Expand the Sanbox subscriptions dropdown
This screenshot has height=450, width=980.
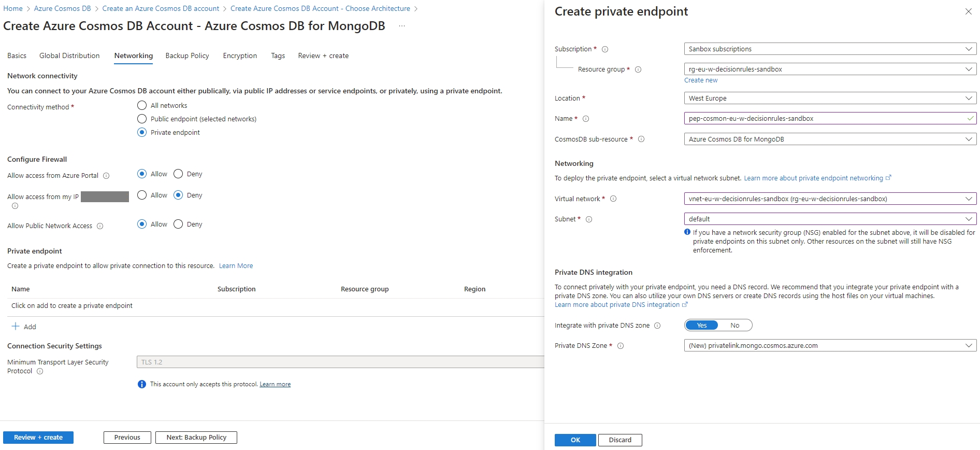(830, 49)
